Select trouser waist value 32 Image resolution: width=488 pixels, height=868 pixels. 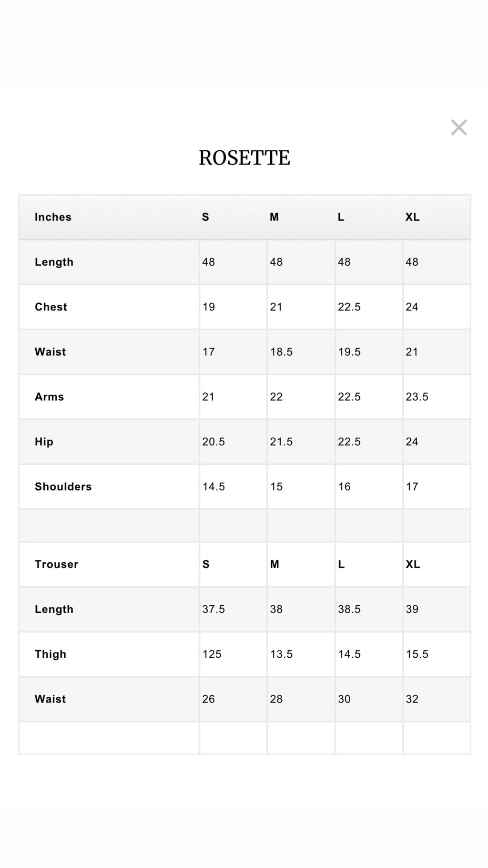tap(412, 699)
